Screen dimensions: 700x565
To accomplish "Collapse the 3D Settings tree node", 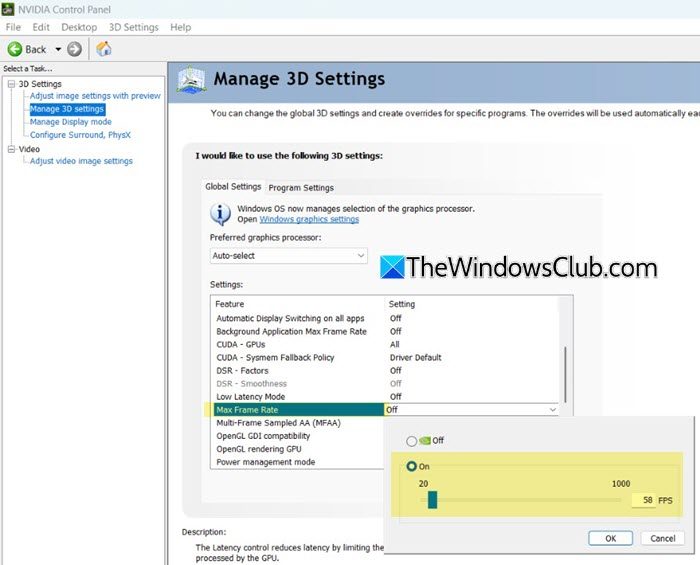I will click(12, 84).
